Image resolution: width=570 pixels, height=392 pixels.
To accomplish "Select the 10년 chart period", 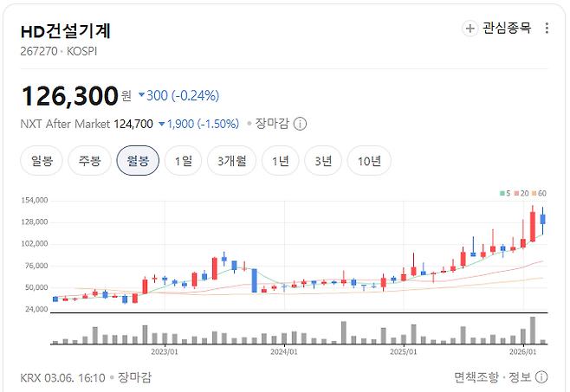I will tap(369, 160).
